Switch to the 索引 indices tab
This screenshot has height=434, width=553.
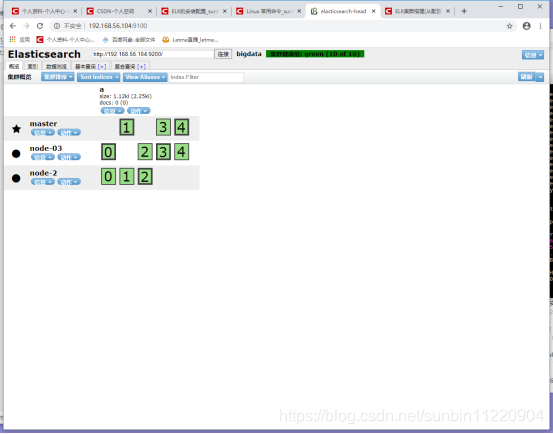click(x=32, y=66)
